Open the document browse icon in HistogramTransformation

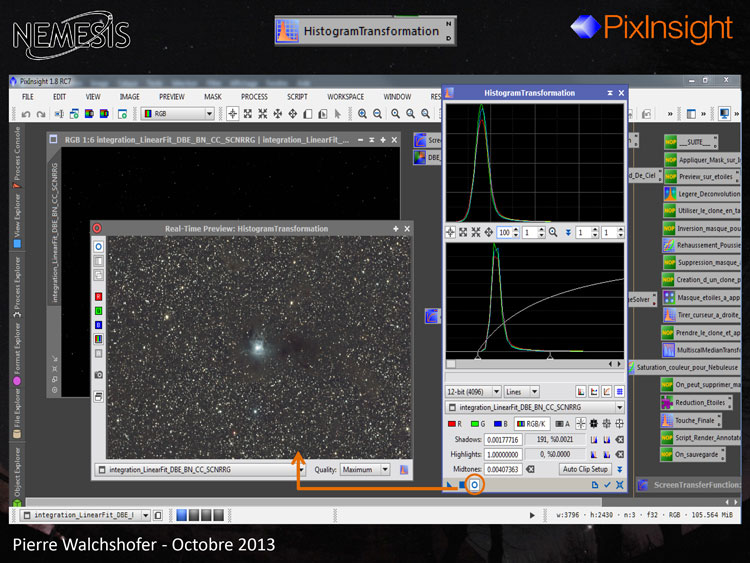[x=595, y=485]
